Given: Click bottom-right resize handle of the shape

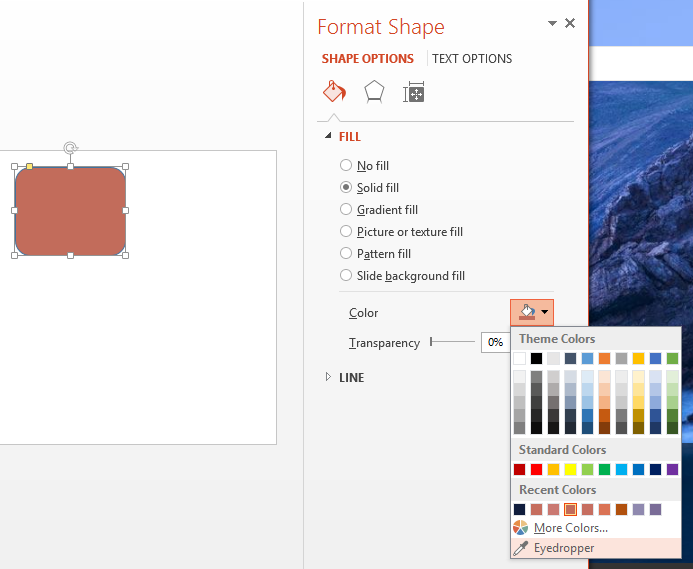Looking at the screenshot, I should click(x=126, y=255).
